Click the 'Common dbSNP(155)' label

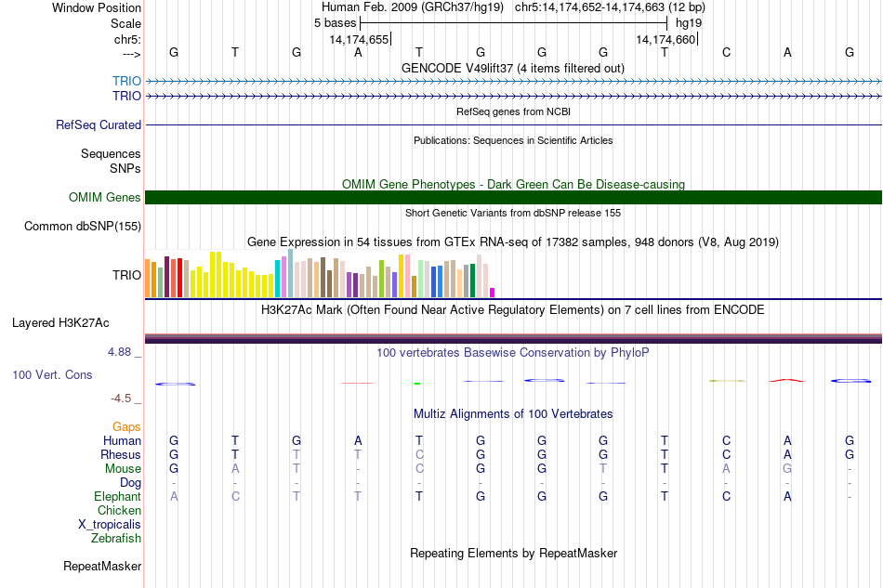coord(82,227)
